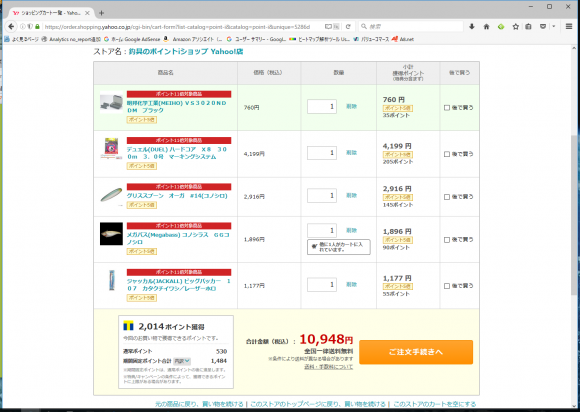The image size is (580, 412).
Task: Click quantity field for Grass Spoon item
Action: [x=322, y=196]
